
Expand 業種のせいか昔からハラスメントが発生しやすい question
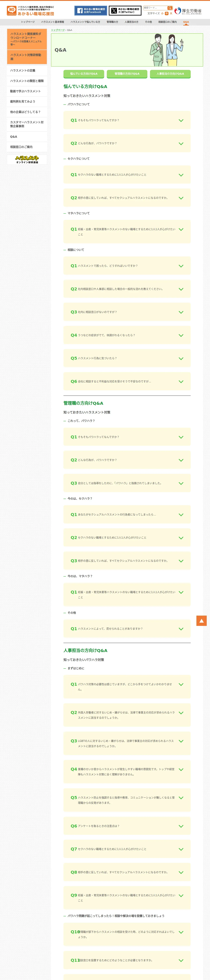pyautogui.click(x=127, y=772)
